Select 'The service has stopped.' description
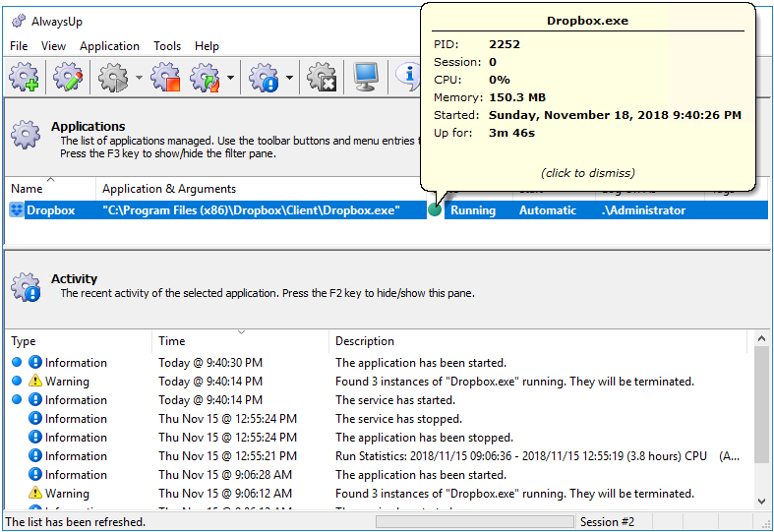This screenshot has height=532, width=774. [x=398, y=419]
